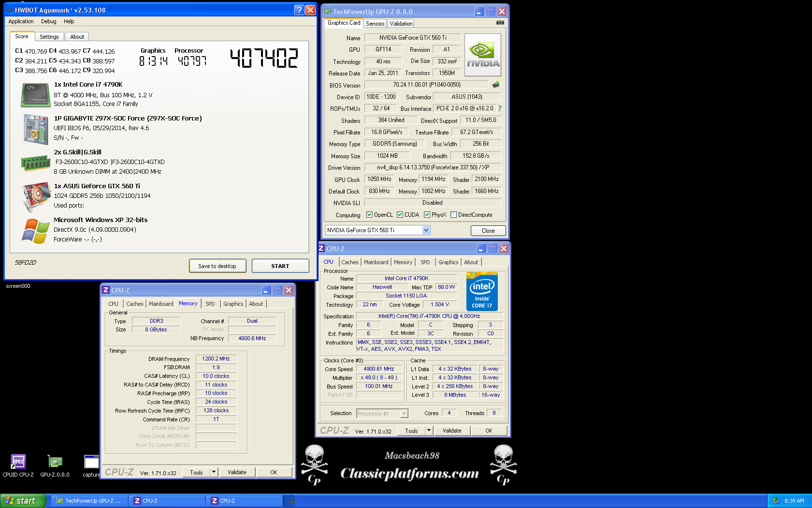Click the BIOS Version field in GPU-Z
812x508 pixels.
[427, 85]
